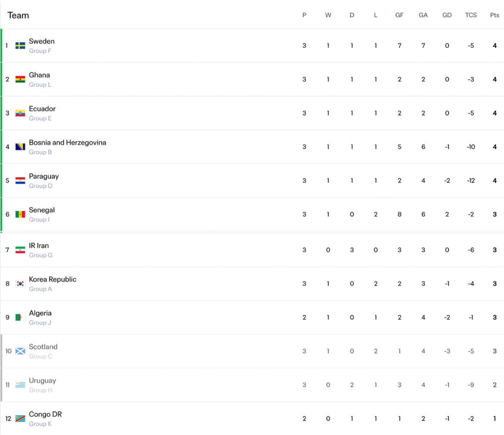
Task: Click the Congo DR flag icon
Action: 20,419
